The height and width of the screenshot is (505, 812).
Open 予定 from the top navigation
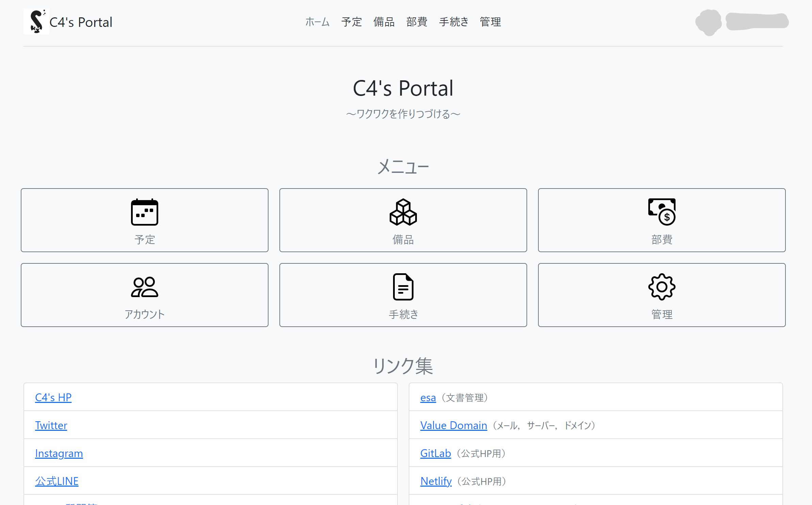pos(352,22)
